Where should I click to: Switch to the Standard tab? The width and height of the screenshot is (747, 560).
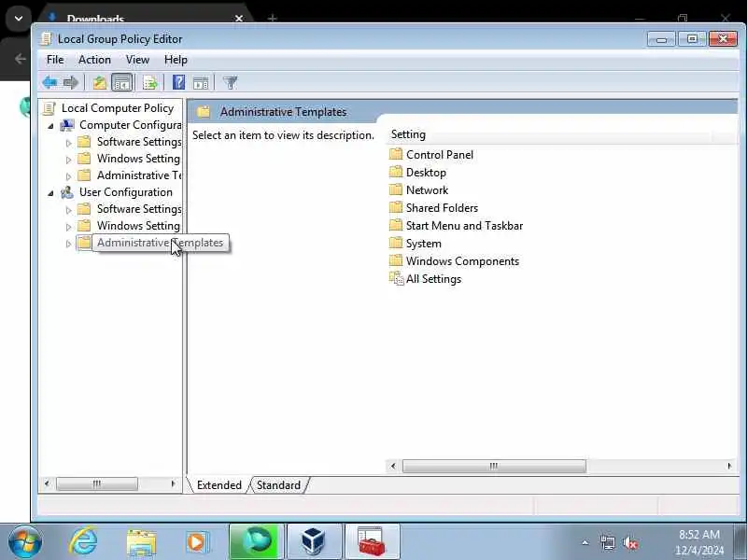coord(278,484)
